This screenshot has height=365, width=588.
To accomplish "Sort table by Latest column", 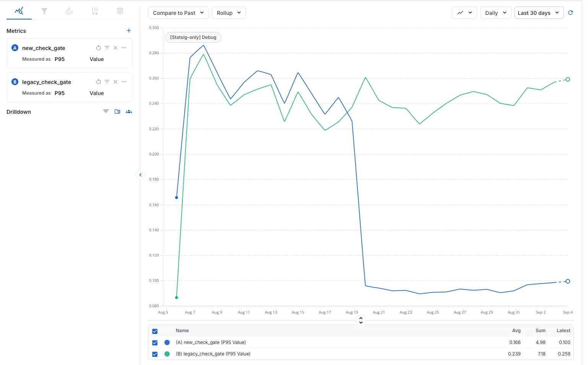I will click(x=563, y=331).
